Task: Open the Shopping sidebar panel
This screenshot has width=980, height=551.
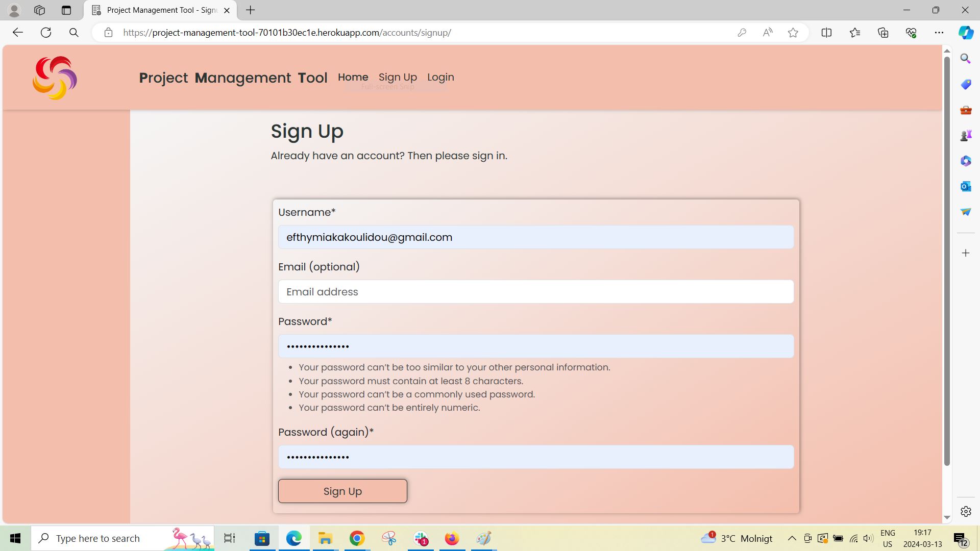Action: (x=965, y=84)
